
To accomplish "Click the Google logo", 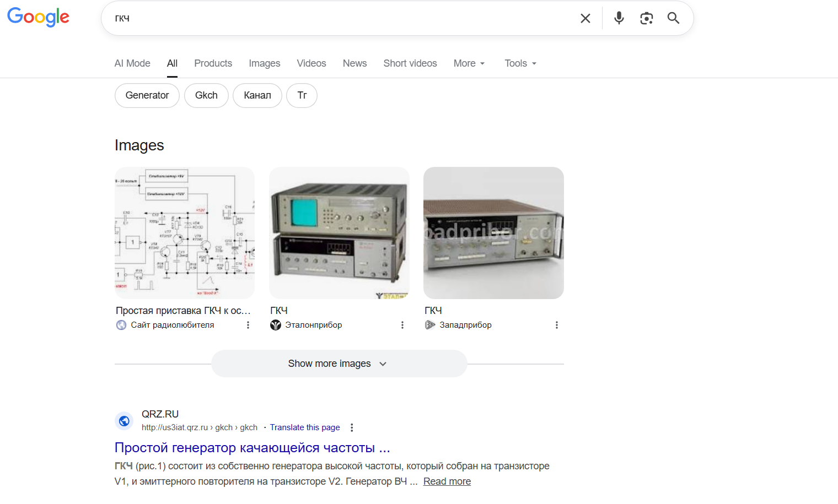I will [x=38, y=17].
